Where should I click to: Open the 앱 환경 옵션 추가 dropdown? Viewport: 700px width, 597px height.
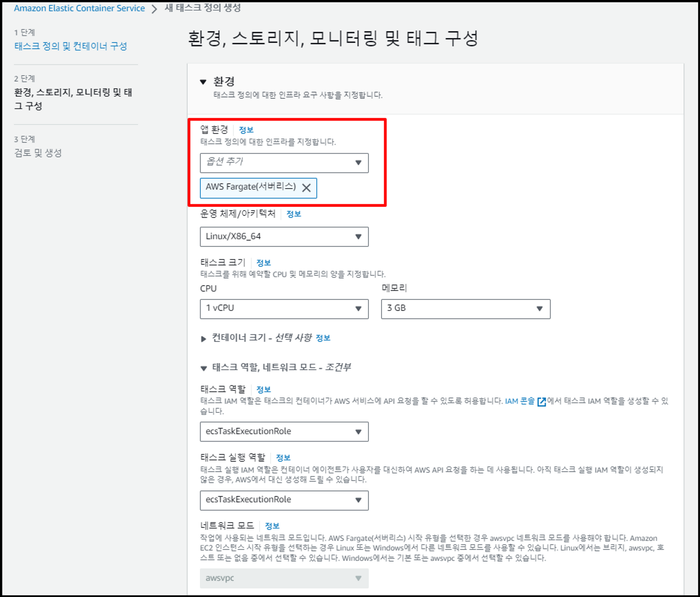coord(284,163)
